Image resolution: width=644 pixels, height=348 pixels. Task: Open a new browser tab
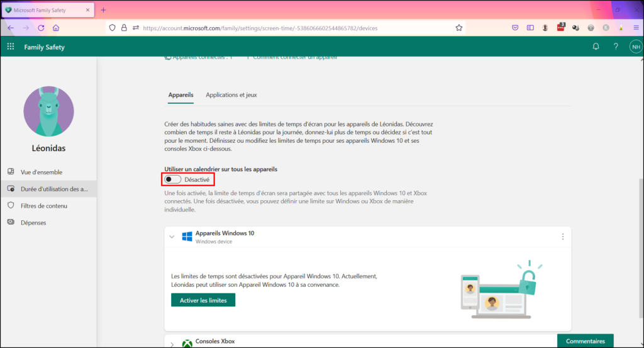tap(104, 10)
